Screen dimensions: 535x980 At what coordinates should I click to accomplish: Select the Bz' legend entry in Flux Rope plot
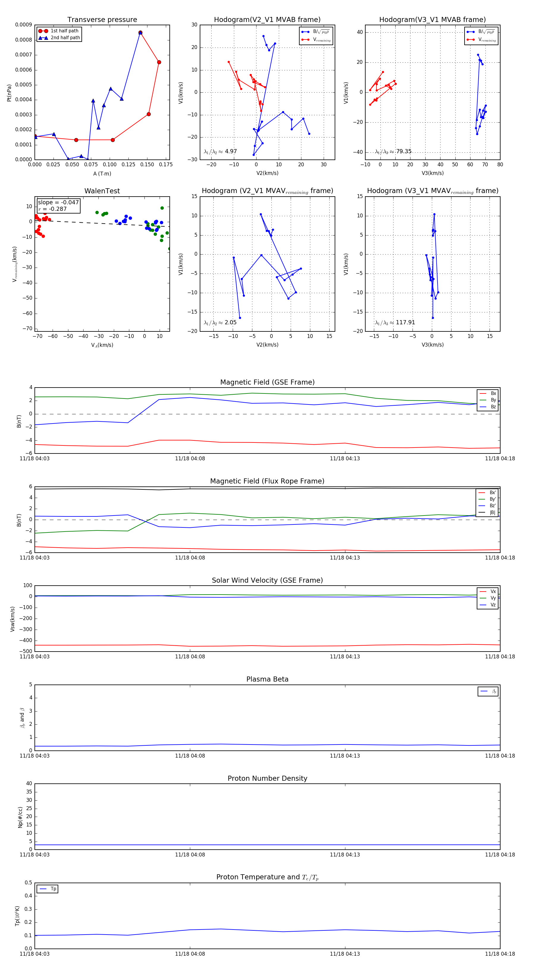487,506
